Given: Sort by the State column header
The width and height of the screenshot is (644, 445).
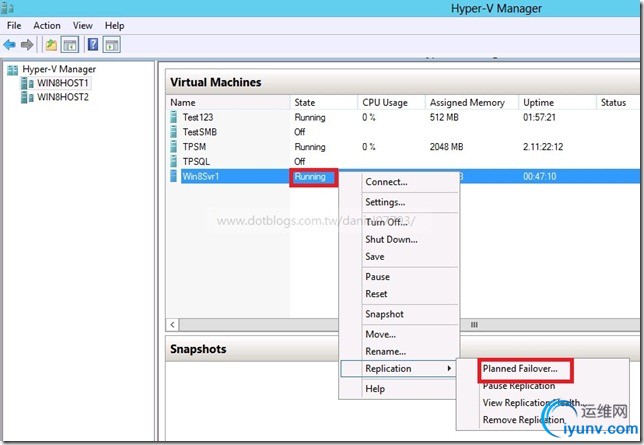Looking at the screenshot, I should [324, 103].
